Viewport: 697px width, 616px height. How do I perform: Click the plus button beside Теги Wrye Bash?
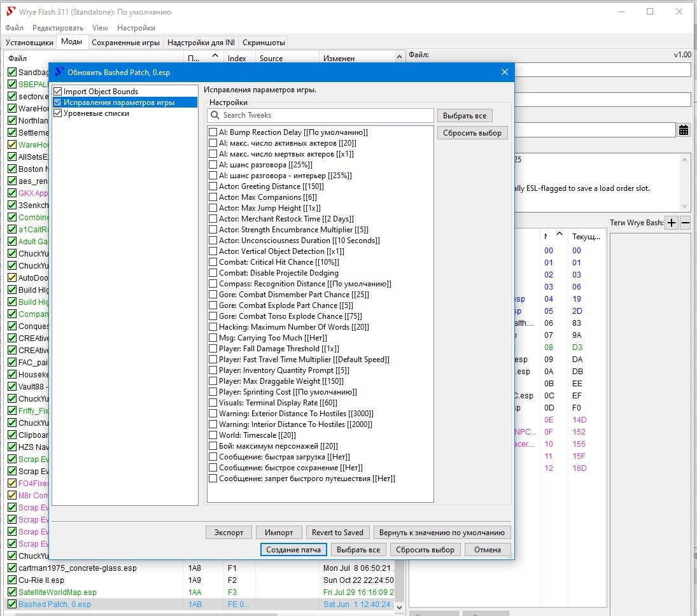[672, 222]
